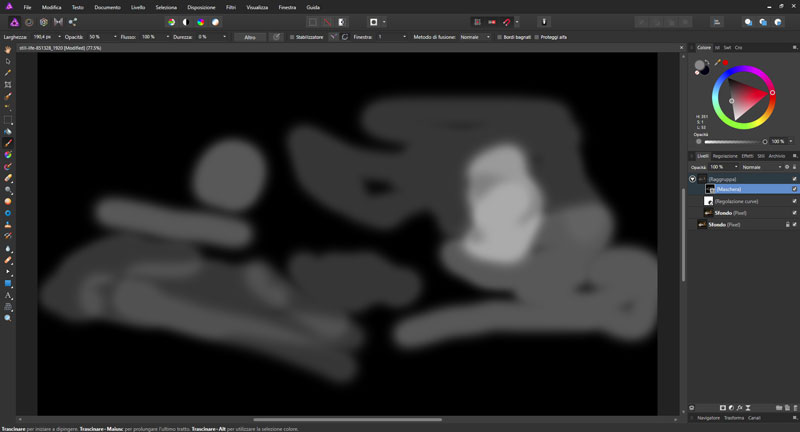This screenshot has height=432, width=800.
Task: Toggle visibility of the Maschera layer
Action: (x=794, y=189)
